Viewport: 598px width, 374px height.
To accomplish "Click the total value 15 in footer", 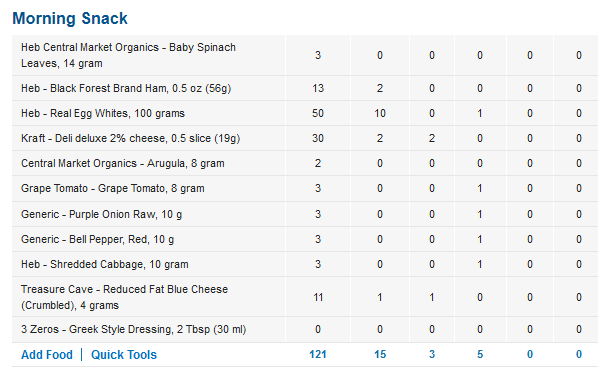I will pos(380,355).
